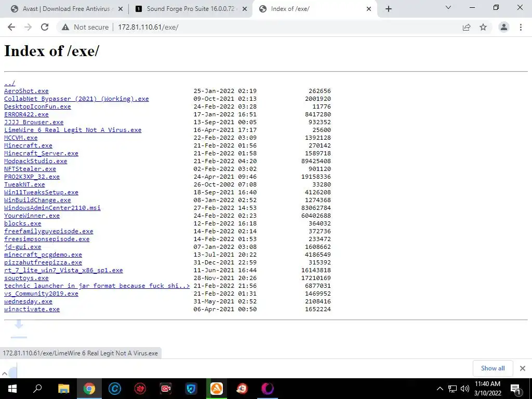Click WinBuildChange.exe link
This screenshot has height=399, width=532.
[x=37, y=200]
